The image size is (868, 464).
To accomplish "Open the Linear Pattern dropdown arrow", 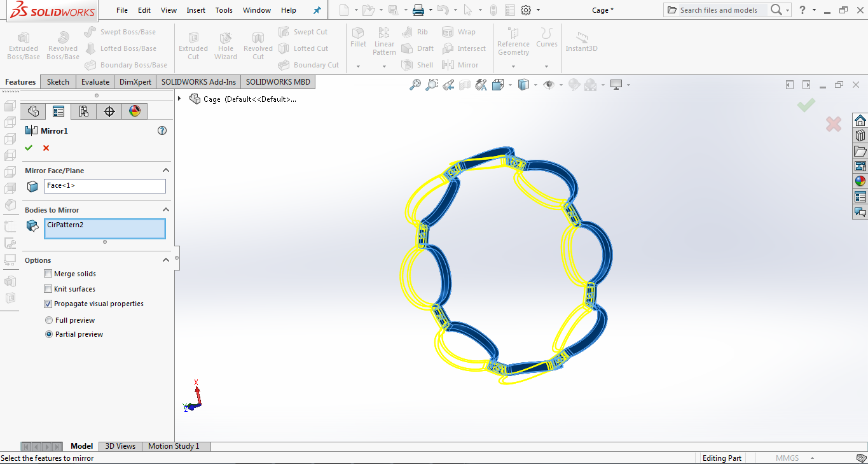I will 384,66.
